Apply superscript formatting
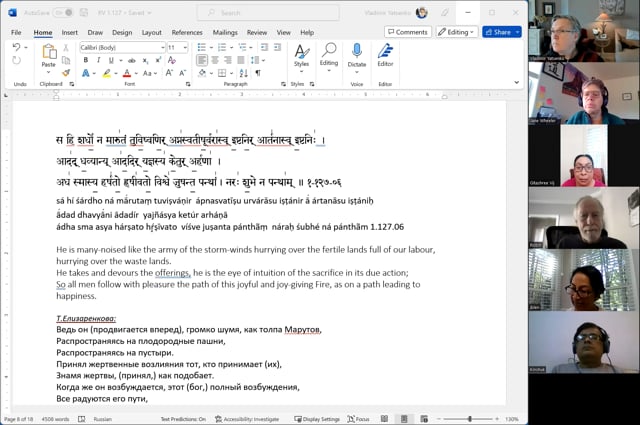Viewport: 640px width, 425px height. point(158,60)
